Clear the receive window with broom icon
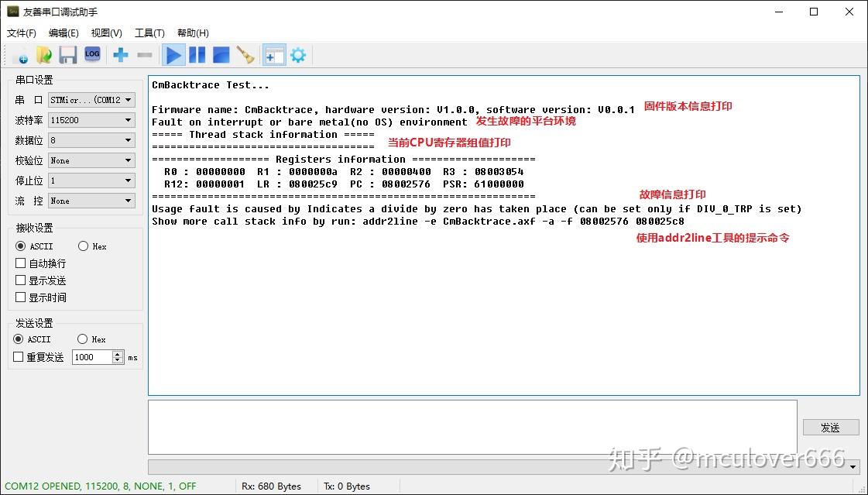Screen dimensions: 868x495 coord(245,55)
